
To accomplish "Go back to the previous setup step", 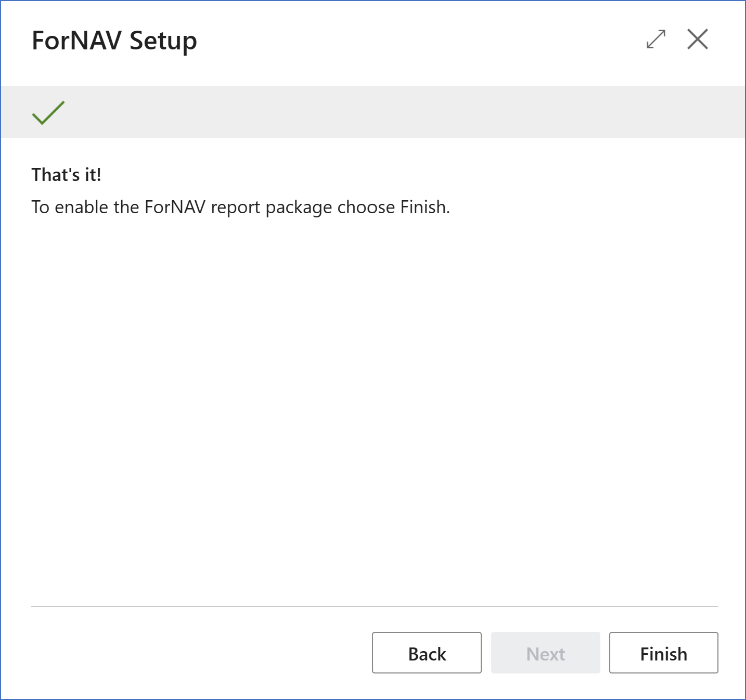I will pos(427,653).
